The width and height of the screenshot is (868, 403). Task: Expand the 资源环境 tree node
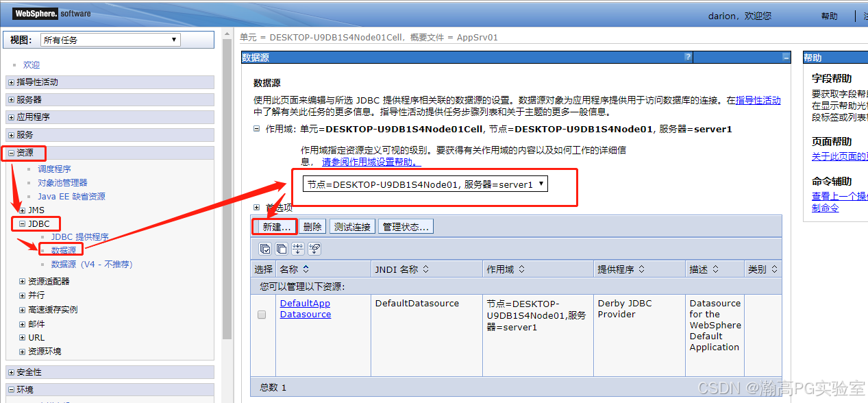pos(23,352)
